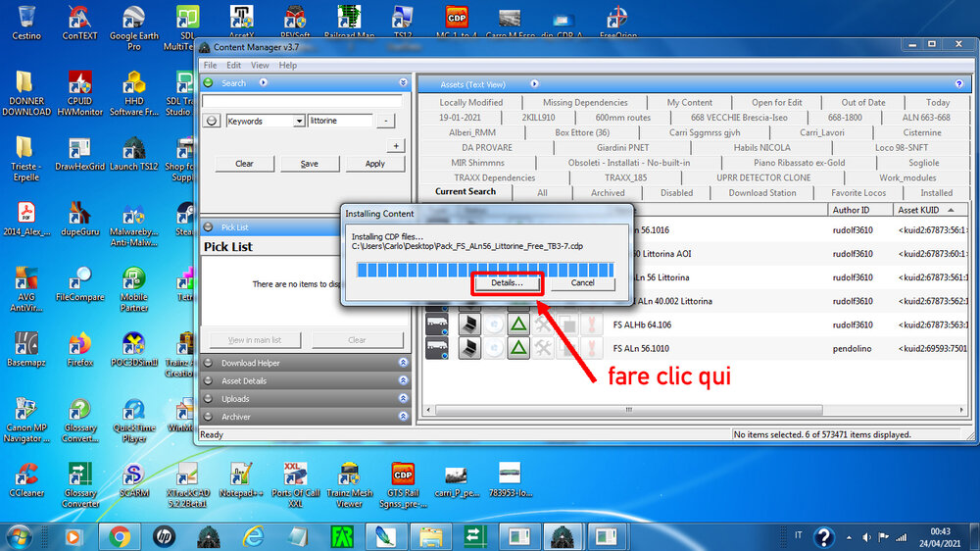The image size is (980, 551).
Task: Click the help question mark in Assets header
Action: point(958,83)
